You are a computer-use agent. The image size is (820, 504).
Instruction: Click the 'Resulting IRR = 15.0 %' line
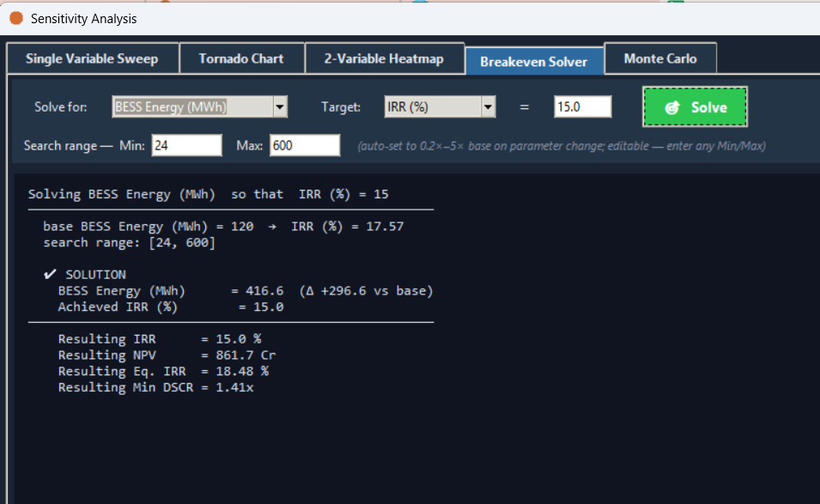pos(160,339)
